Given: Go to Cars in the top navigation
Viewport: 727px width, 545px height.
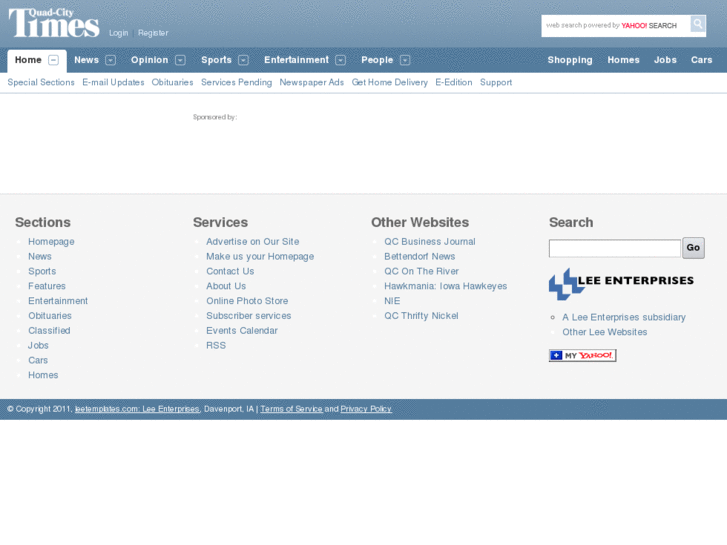Looking at the screenshot, I should coord(701,60).
